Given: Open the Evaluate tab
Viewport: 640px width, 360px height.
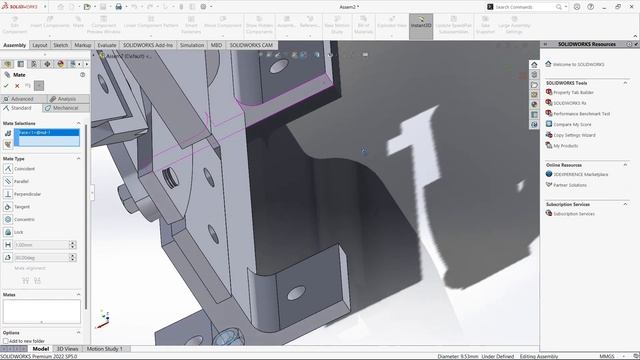Looking at the screenshot, I should (x=107, y=45).
